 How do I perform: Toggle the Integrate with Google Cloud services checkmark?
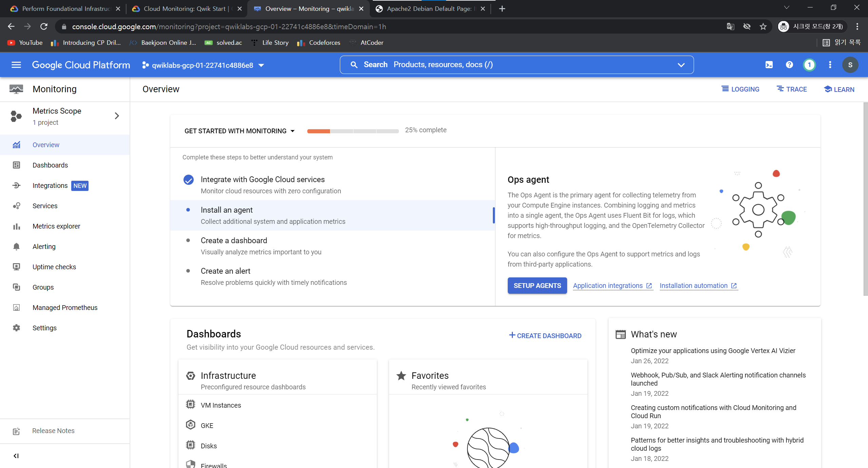[189, 180]
